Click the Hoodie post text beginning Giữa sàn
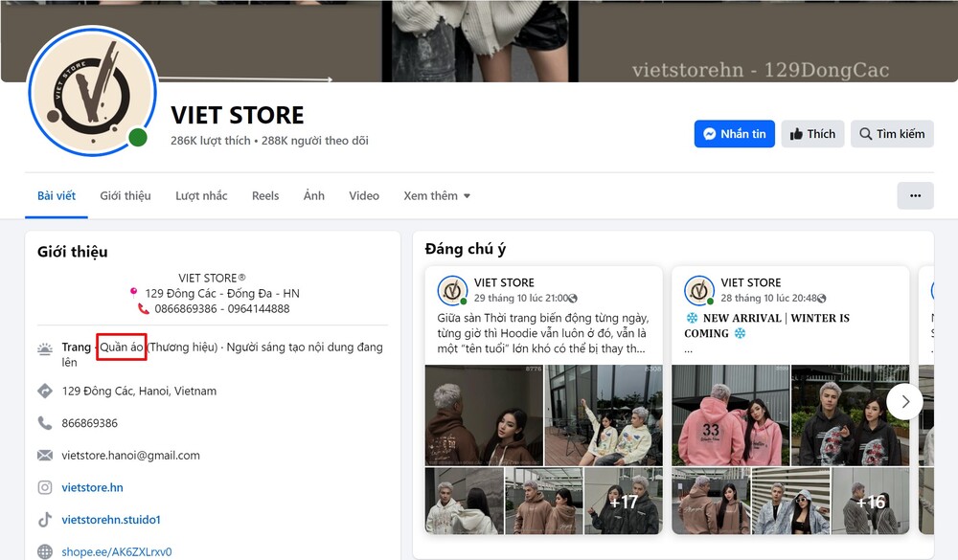The height and width of the screenshot is (560, 958). click(542, 333)
